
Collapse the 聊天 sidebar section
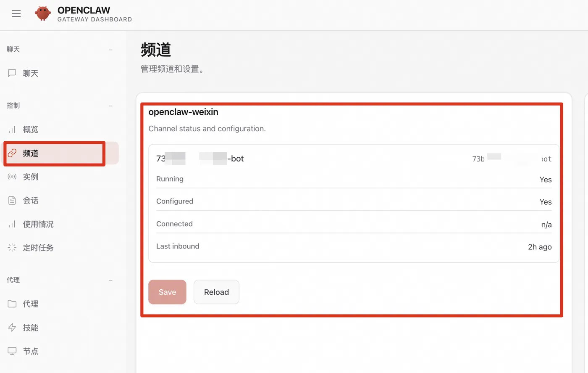tap(111, 50)
